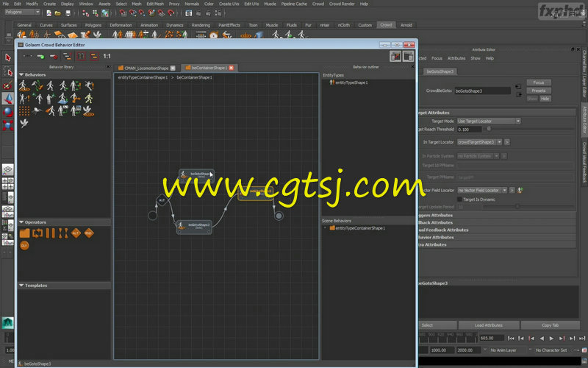
Task: Click the horizontal layout icon
Action: point(94,57)
